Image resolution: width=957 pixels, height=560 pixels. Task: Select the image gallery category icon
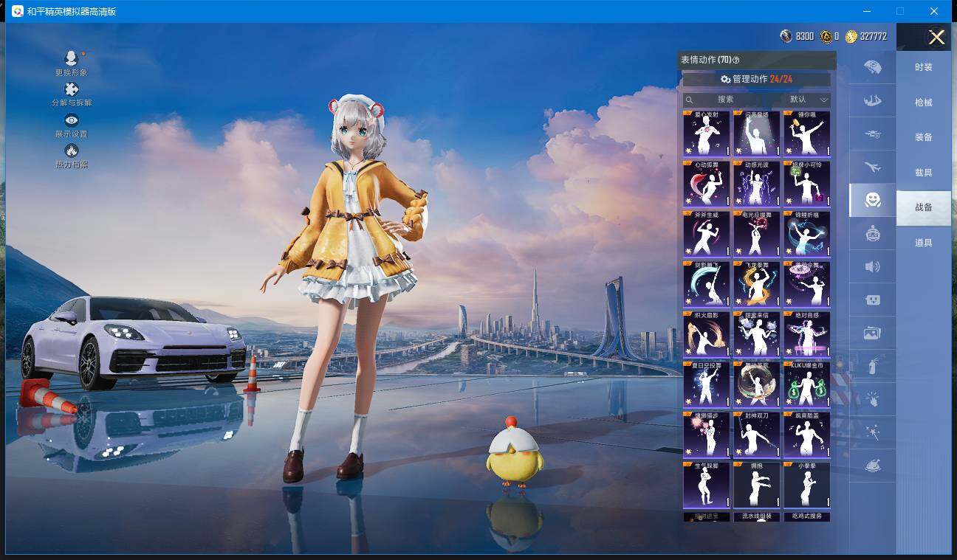[873, 333]
